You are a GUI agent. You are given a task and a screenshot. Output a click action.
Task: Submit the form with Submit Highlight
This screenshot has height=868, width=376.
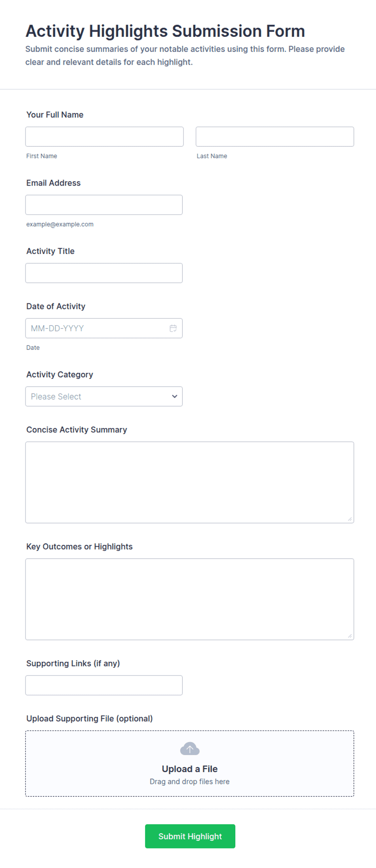tap(190, 836)
